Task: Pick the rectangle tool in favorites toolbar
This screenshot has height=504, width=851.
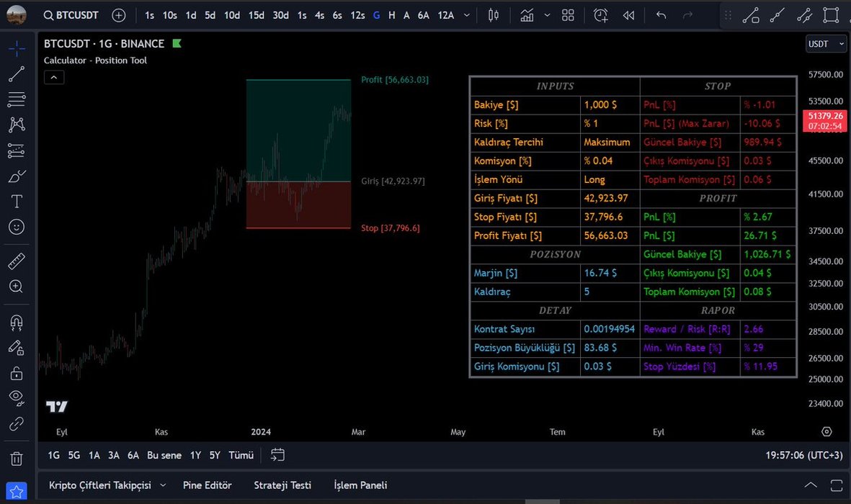Action: point(831,15)
